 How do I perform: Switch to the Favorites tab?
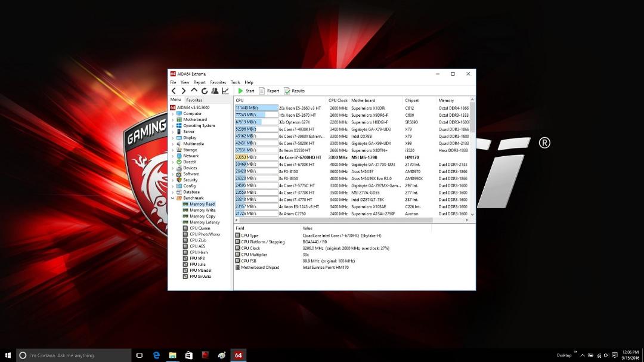click(x=194, y=100)
